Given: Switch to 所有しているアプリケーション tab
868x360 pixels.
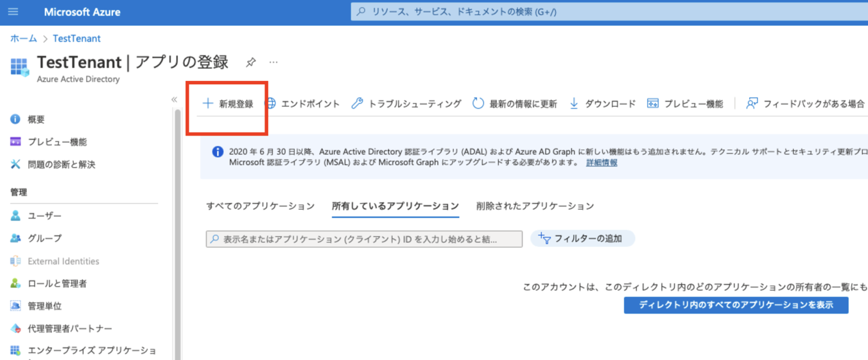Looking at the screenshot, I should (395, 206).
